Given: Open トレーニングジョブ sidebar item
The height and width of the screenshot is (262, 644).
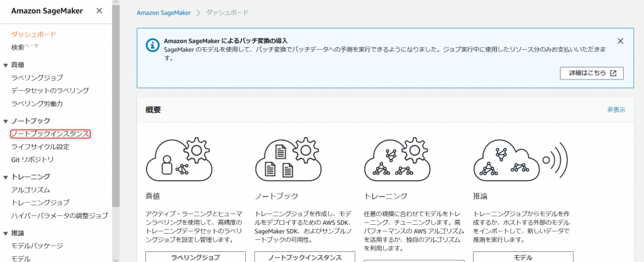Looking at the screenshot, I should tap(40, 202).
